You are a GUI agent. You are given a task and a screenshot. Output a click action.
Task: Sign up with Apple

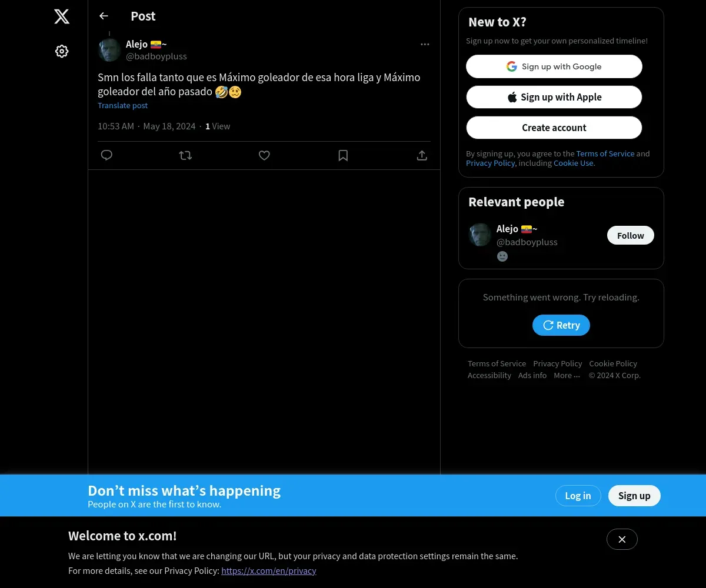pos(554,97)
